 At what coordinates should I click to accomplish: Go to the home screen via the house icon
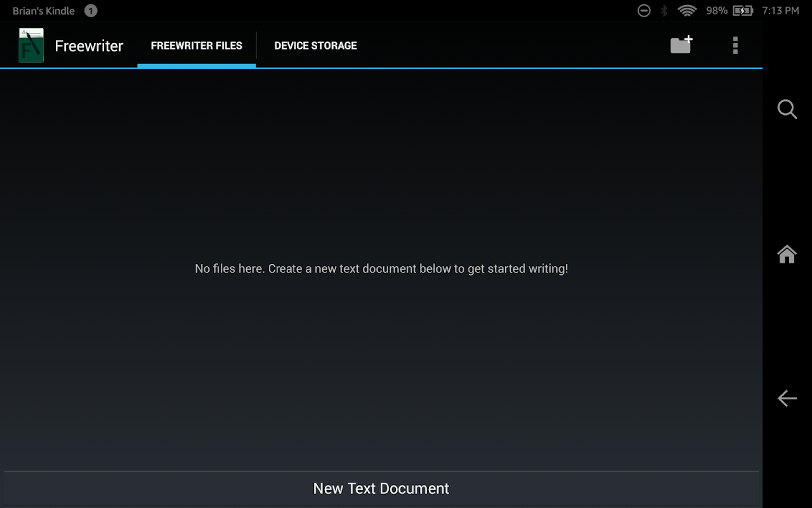[x=787, y=254]
